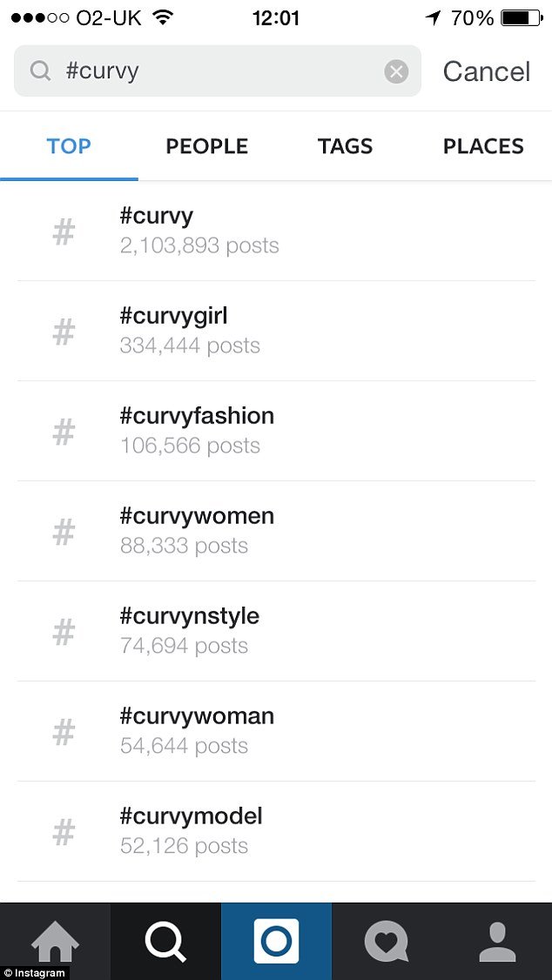The image size is (552, 980).
Task: Switch to the PEOPLE tab
Action: [206, 145]
